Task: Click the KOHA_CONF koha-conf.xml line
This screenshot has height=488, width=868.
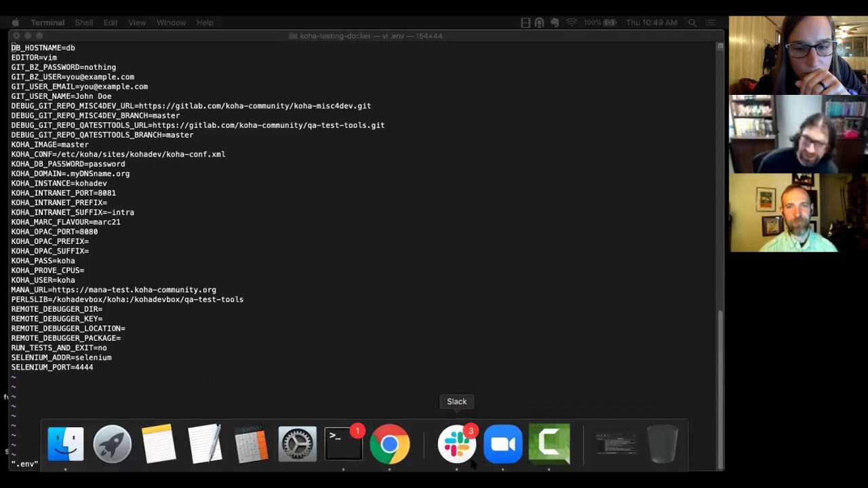Action: pos(118,155)
